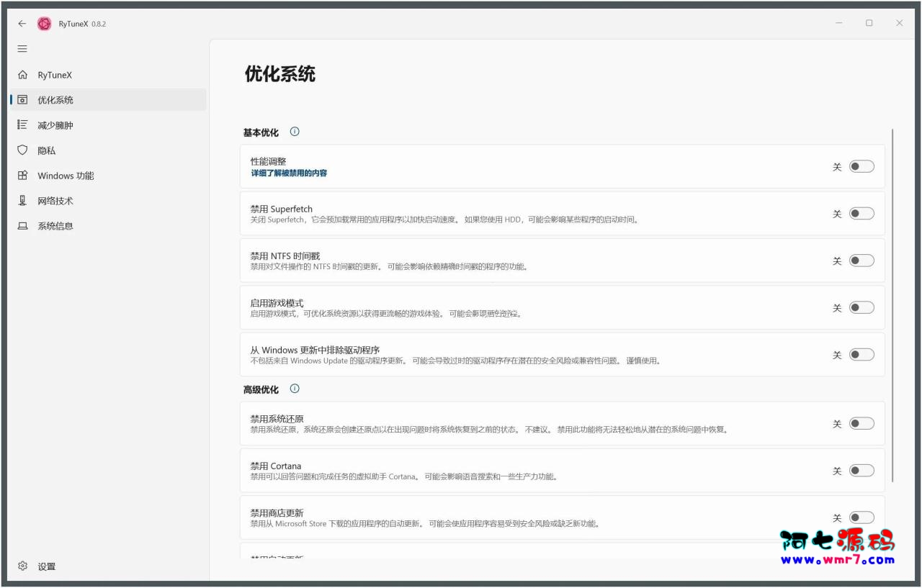The image size is (922, 588).
Task: Turn on 禁用系统还原 switch
Action: click(861, 423)
